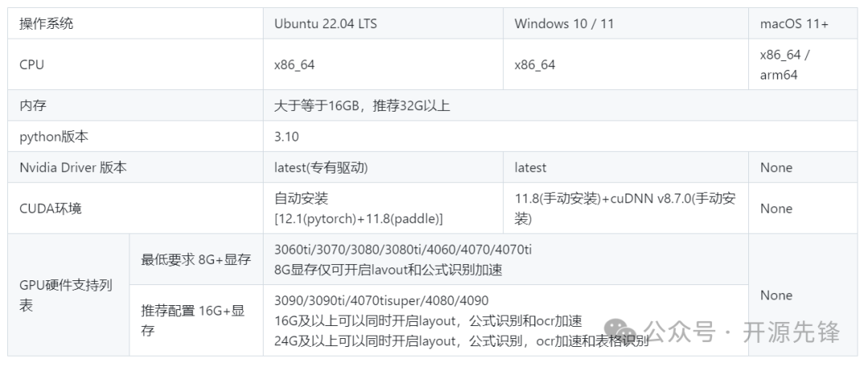Select the "CPU" row label
Screen dimensions: 868x367
31,64
